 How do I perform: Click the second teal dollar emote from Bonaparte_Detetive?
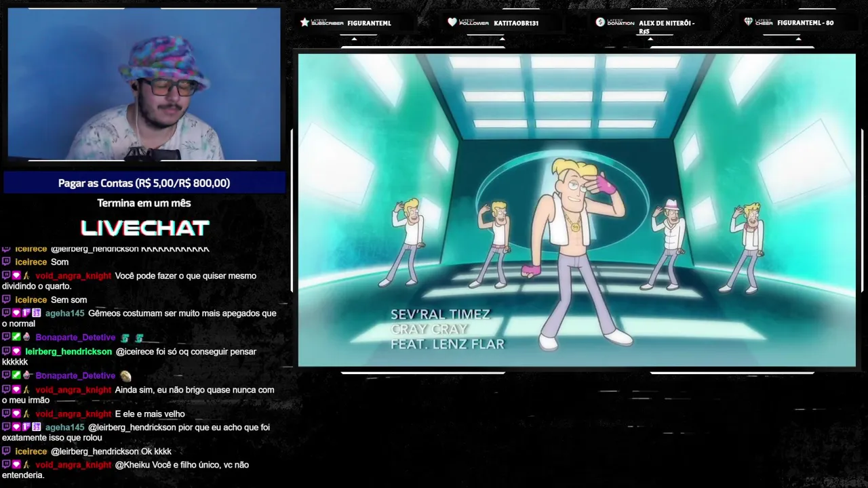[139, 338]
